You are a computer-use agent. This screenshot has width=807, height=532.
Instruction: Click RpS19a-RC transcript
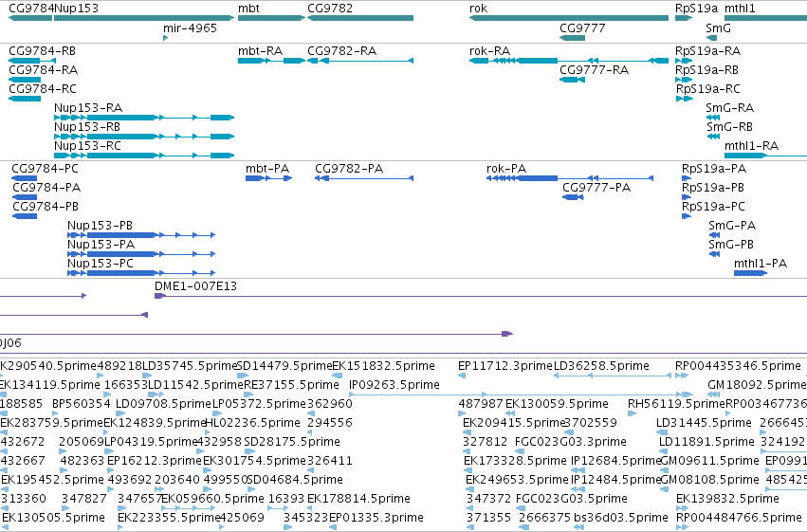[684, 99]
